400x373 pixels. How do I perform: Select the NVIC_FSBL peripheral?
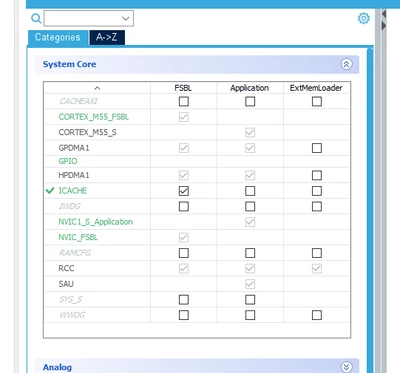(78, 237)
